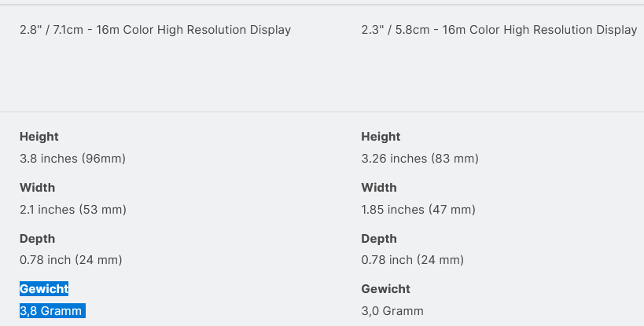
Task: Select the 3.8 inches (96mm) height value
Action: [x=72, y=159]
